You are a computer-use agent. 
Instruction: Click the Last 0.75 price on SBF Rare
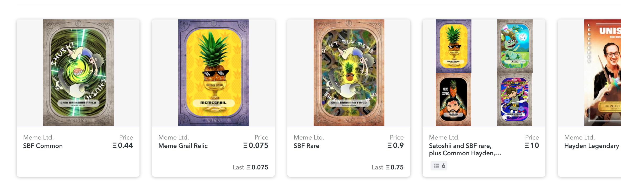click(x=388, y=167)
